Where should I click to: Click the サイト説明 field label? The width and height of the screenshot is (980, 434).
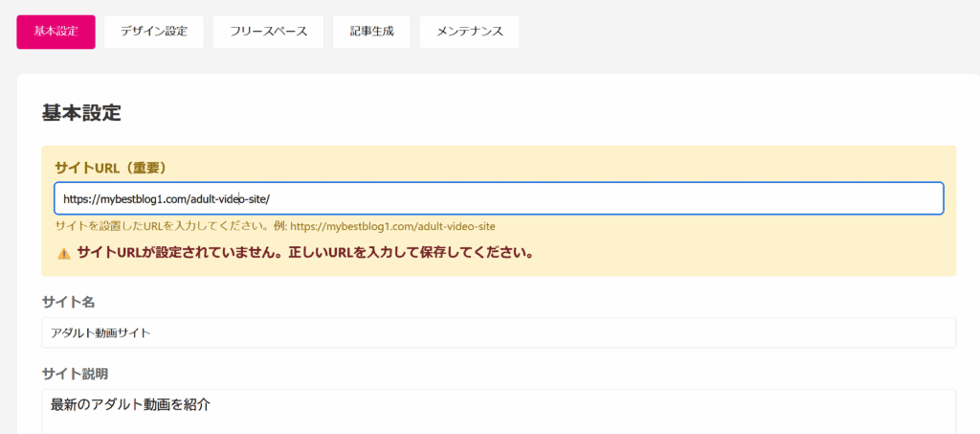click(x=75, y=374)
